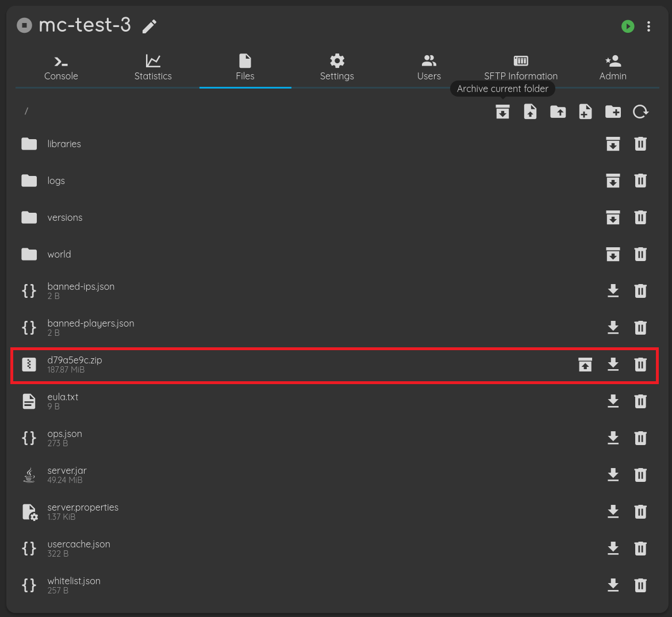Open the libraries folder
Viewport: 672px width, 617px height.
coord(64,144)
